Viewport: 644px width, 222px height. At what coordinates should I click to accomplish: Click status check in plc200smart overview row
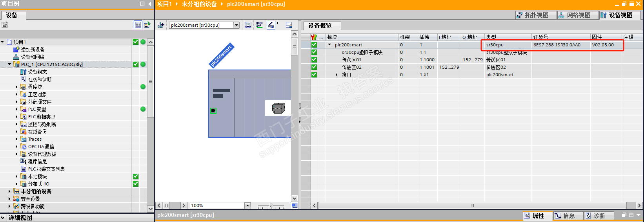(314, 45)
